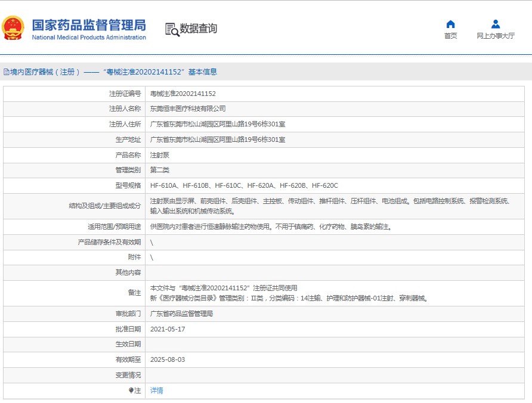Click the 管理类别 row label
The width and height of the screenshot is (532, 403).
[128, 170]
